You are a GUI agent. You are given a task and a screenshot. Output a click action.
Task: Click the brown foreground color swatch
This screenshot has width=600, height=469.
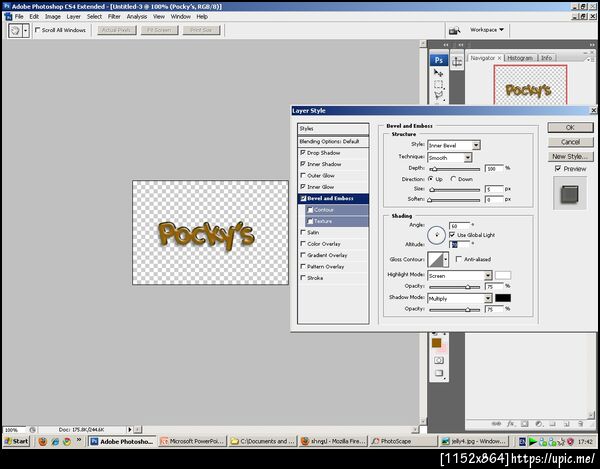coord(436,343)
